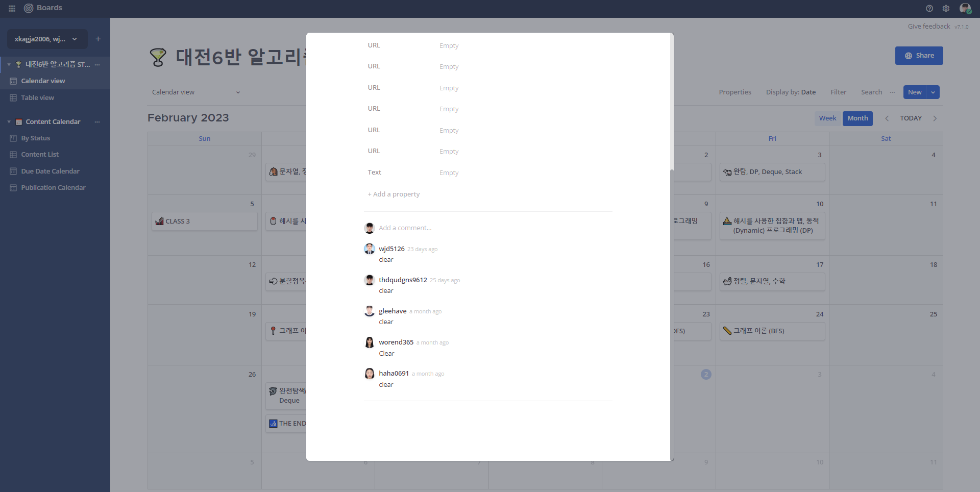Click the card dialog scrollbar
This screenshot has width=980, height=492.
click(672, 314)
